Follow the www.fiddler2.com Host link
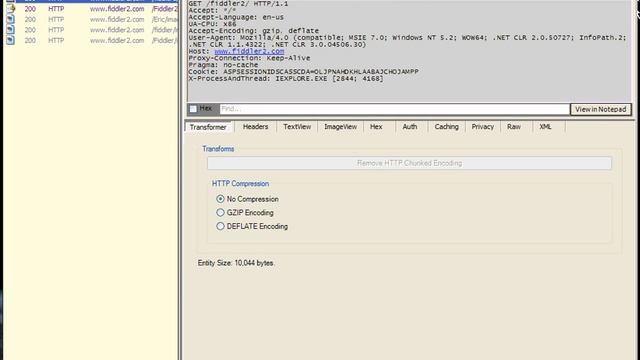This screenshot has height=360, width=640. [x=249, y=51]
